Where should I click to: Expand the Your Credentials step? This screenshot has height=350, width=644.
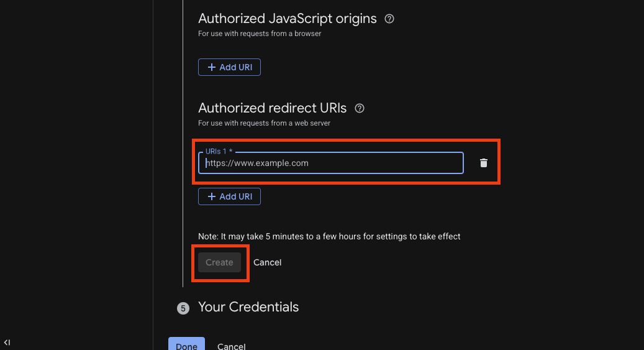tap(248, 307)
